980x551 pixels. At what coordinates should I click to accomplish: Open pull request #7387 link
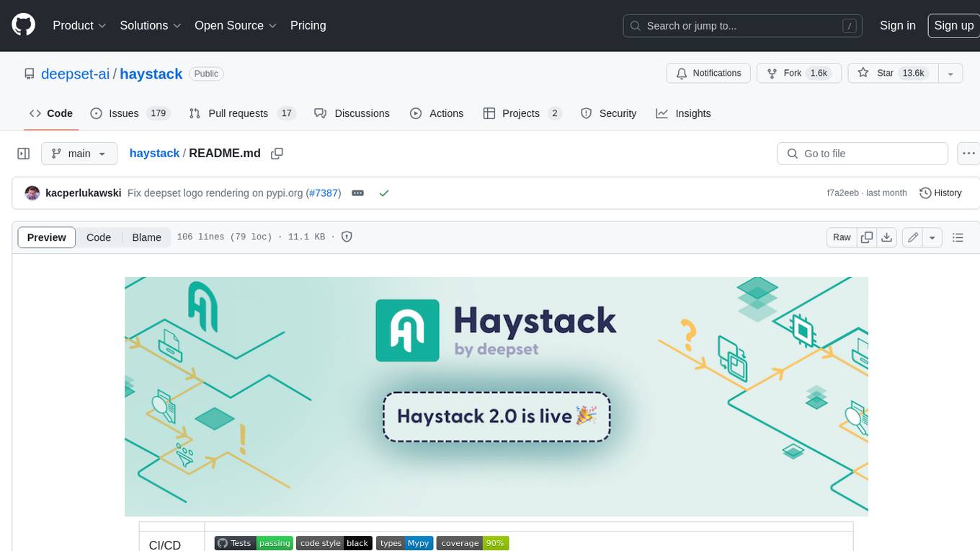point(324,193)
